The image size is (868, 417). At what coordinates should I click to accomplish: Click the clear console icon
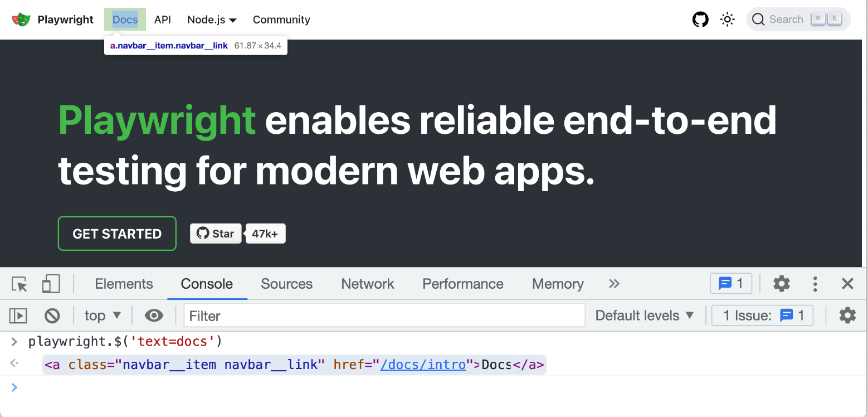[52, 316]
